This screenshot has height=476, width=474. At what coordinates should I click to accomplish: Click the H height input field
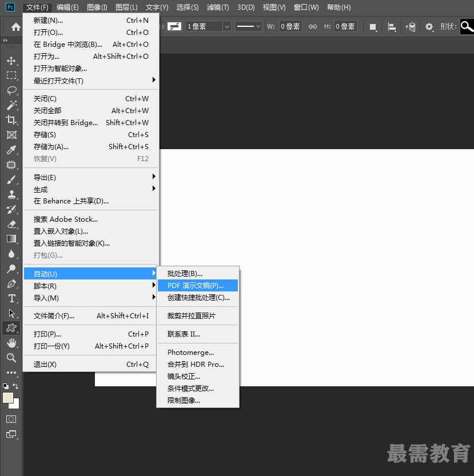pyautogui.click(x=345, y=26)
